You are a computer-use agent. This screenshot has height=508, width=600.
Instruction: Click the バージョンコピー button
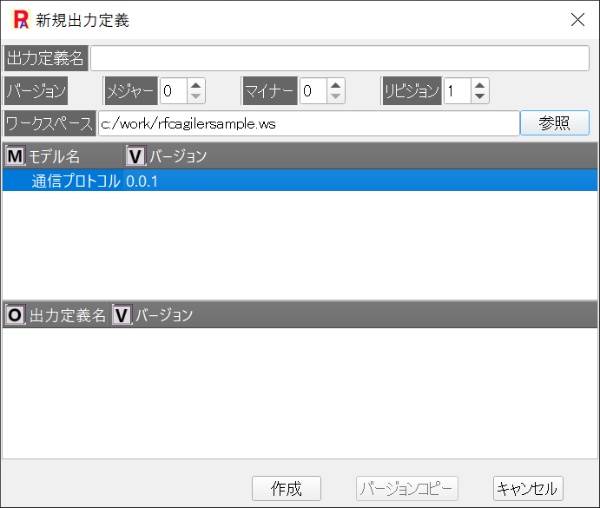point(407,488)
